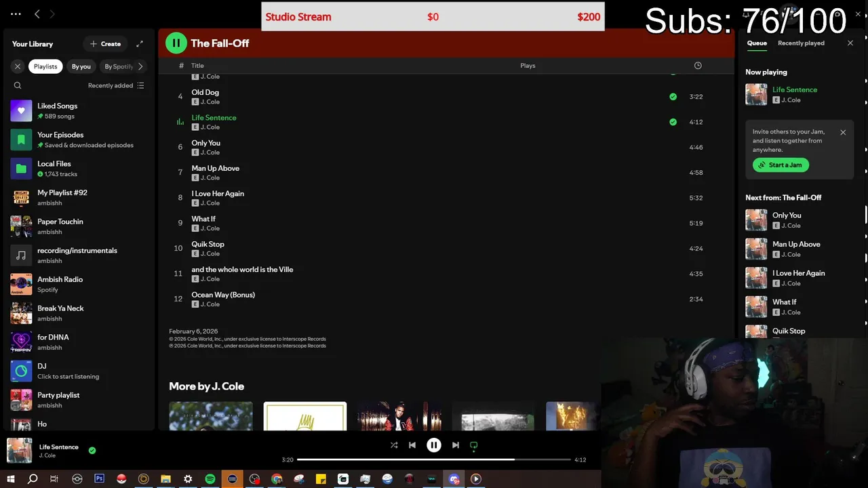Screen dimensions: 868x488
Task: Toggle shuffle in the player controls
Action: point(394,445)
